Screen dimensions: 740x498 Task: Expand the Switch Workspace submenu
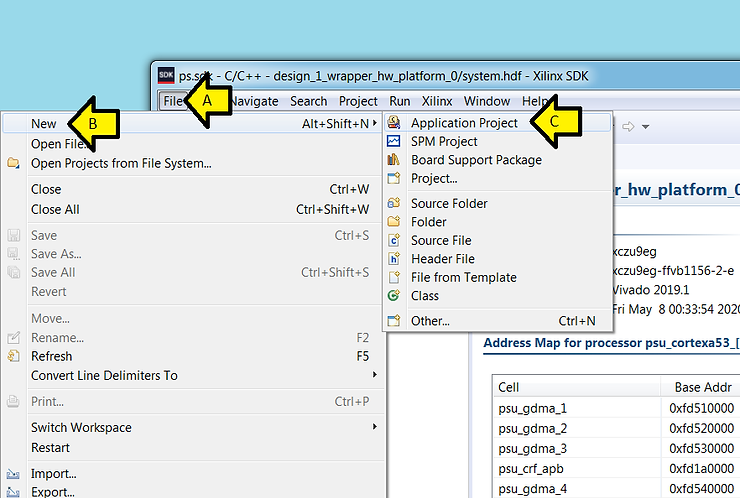[375, 427]
